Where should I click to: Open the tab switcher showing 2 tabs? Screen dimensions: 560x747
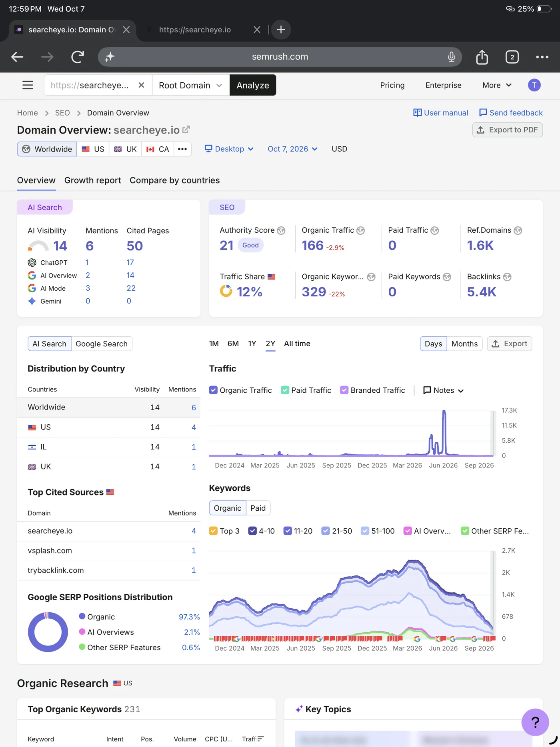click(512, 57)
